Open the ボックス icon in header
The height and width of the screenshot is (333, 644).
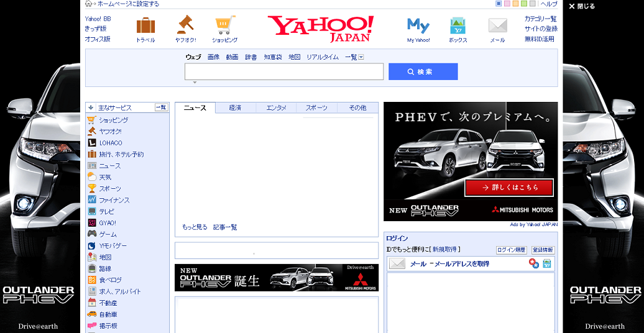(458, 25)
